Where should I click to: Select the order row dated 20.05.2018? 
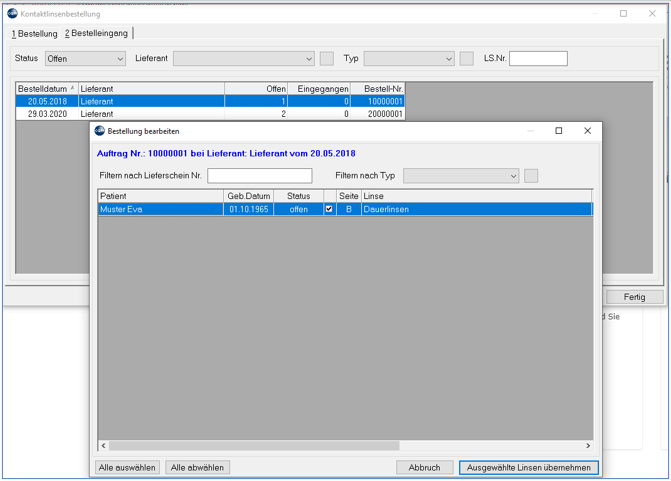[x=210, y=101]
